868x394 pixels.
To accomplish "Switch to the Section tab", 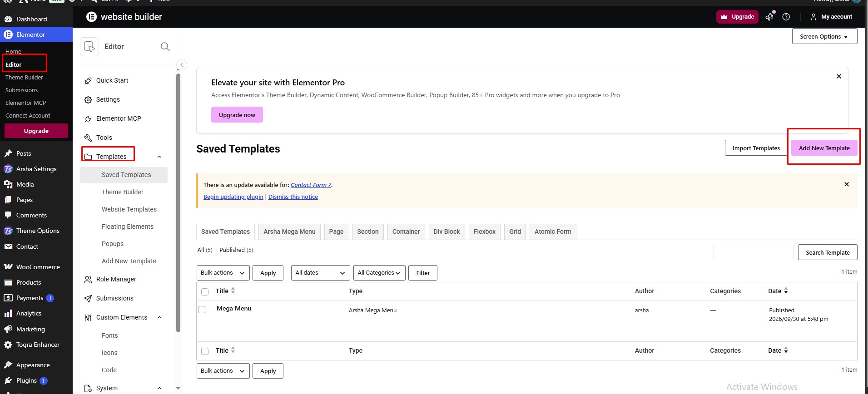I will click(x=368, y=232).
